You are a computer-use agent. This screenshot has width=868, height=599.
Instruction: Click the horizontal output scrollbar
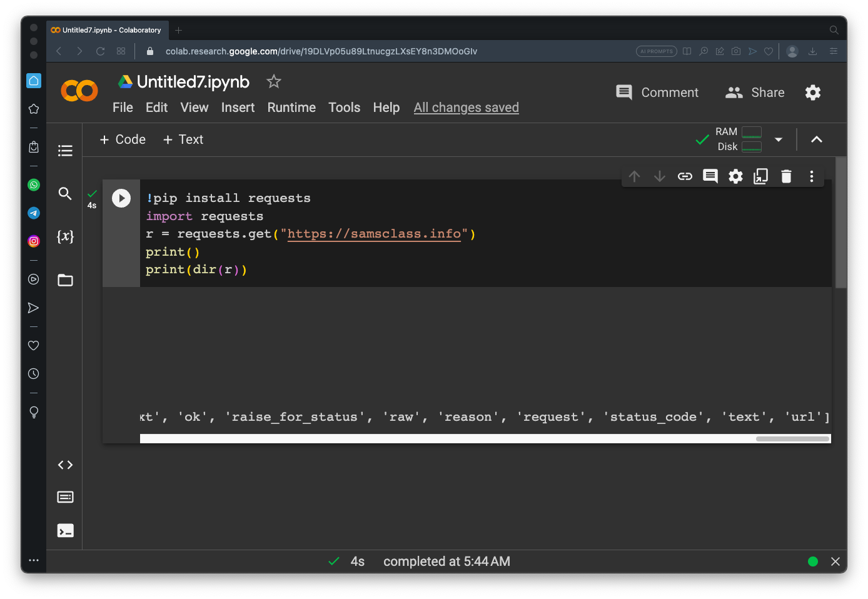coord(792,439)
